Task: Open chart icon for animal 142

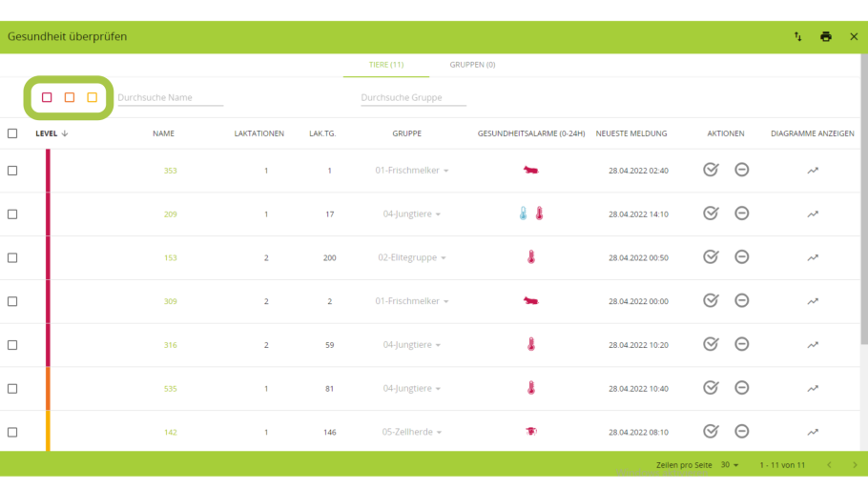Action: pos(812,432)
